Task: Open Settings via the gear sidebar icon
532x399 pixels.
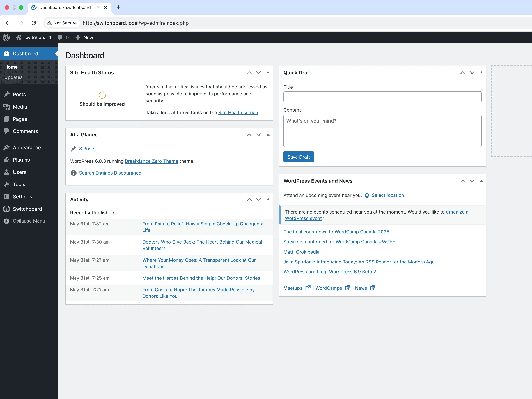Action: (x=7, y=196)
